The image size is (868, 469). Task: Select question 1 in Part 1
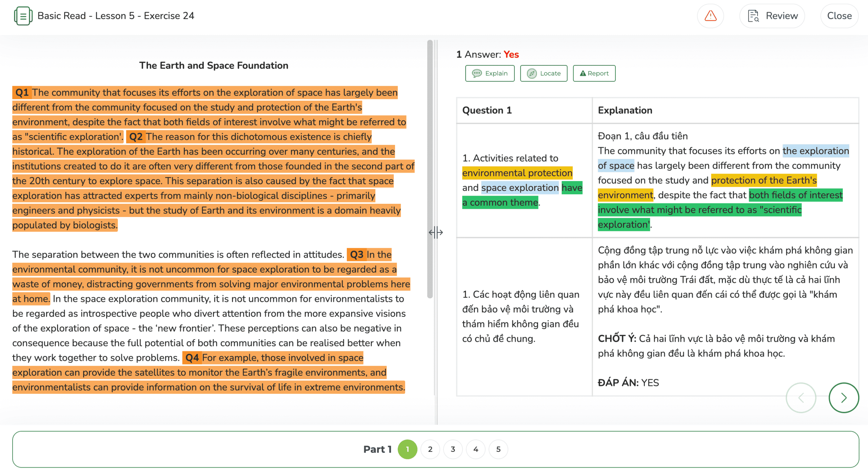click(407, 449)
